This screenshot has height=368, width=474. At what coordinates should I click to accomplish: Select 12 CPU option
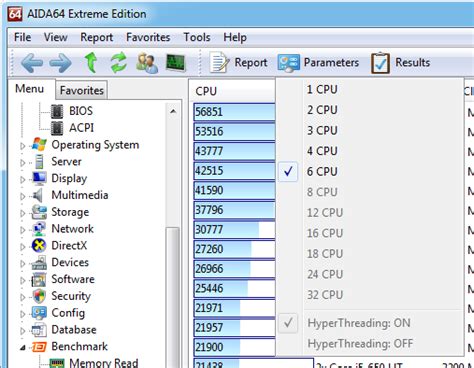click(370, 212)
